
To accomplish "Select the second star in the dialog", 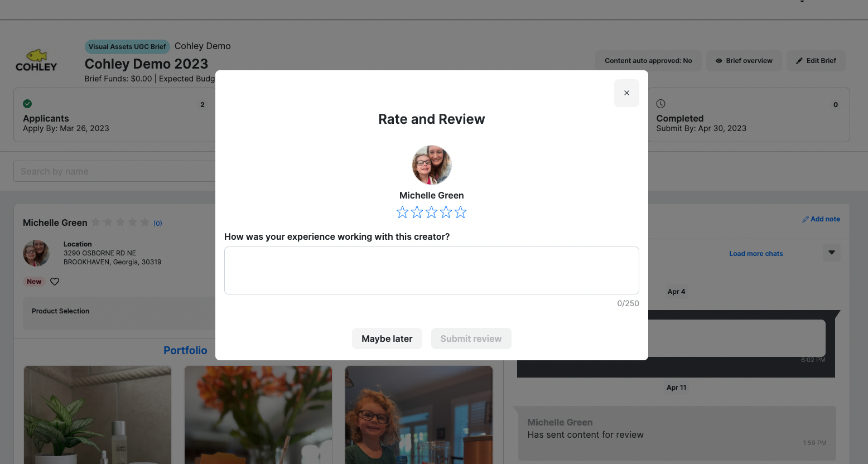I will click(x=417, y=212).
